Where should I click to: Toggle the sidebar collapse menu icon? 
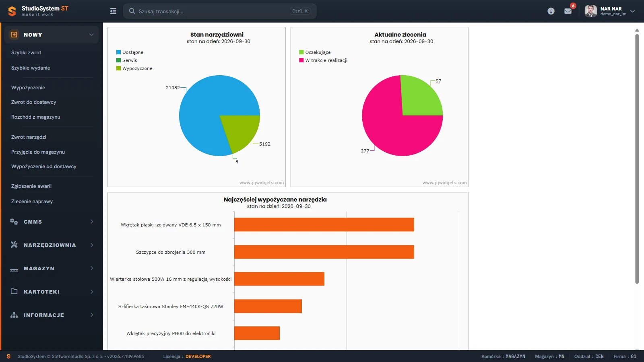coord(113,11)
